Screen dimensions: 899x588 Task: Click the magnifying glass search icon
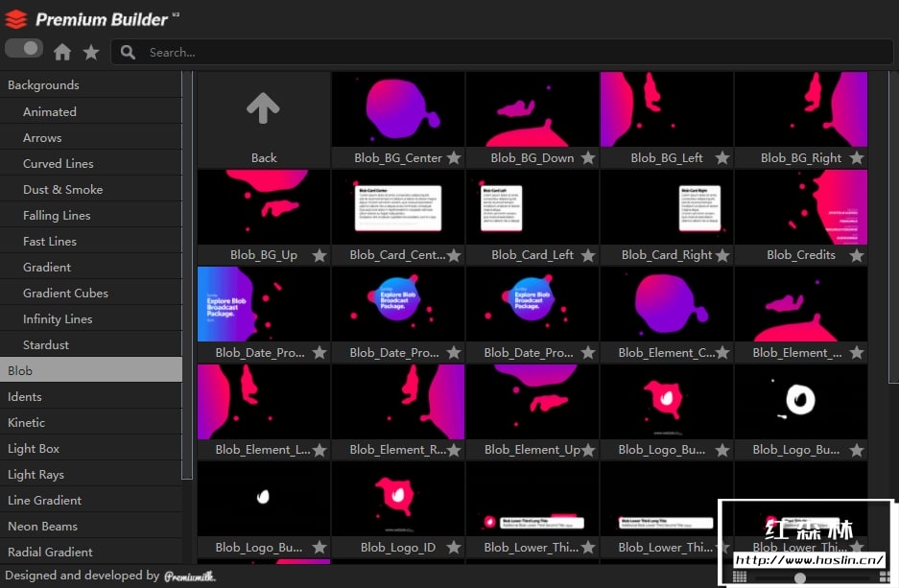(129, 53)
